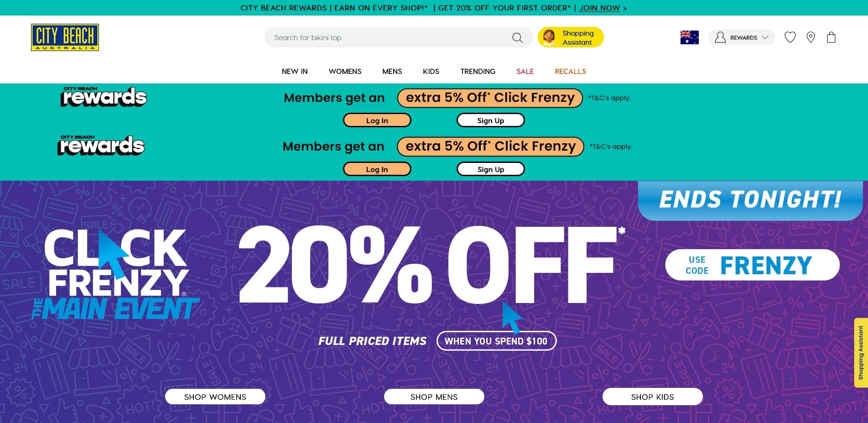Click the extra 5% Off Click Frenzy banner
868x423 pixels.
[489, 98]
